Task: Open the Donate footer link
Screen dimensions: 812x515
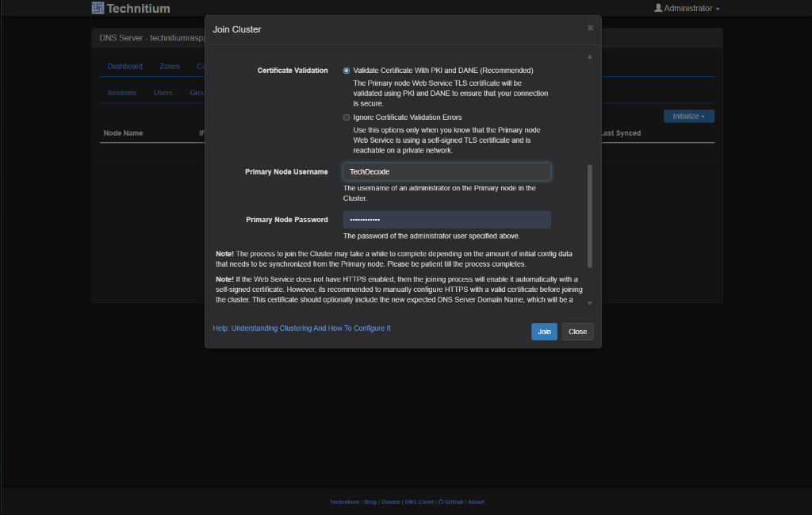Action: coord(390,502)
